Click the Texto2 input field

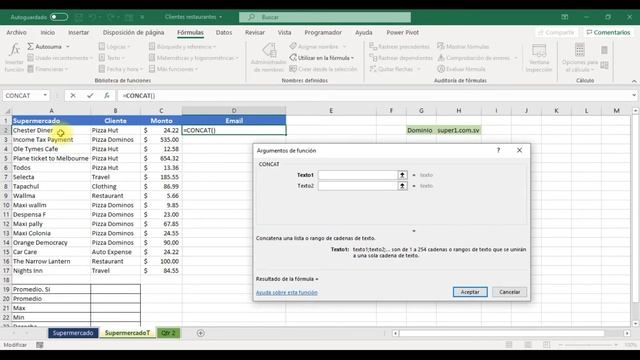pos(358,186)
